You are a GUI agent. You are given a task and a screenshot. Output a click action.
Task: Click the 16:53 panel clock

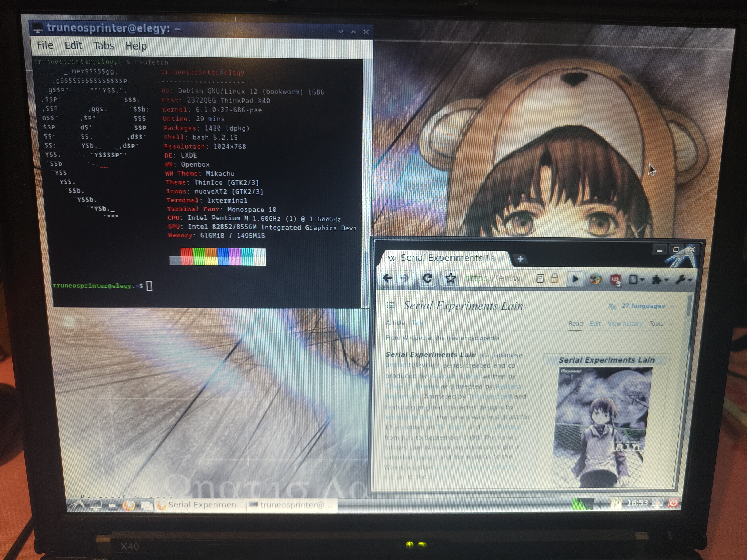point(637,503)
